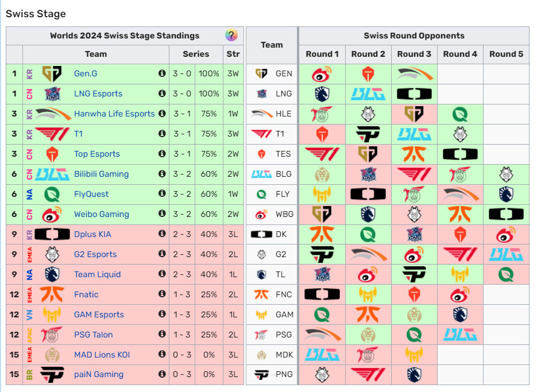Screen dimensions: 537x392
Task: Click Team Liquid logo in LNG Round 1 cell
Action: tap(322, 94)
